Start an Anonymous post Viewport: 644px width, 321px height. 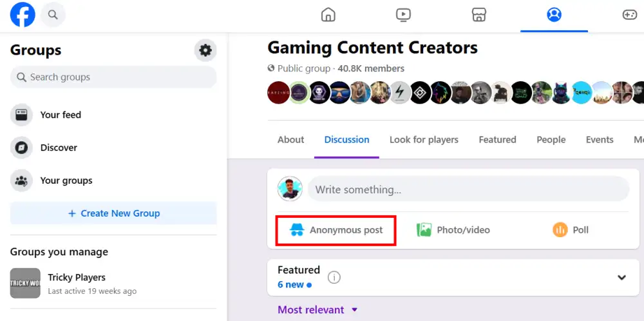(x=336, y=230)
